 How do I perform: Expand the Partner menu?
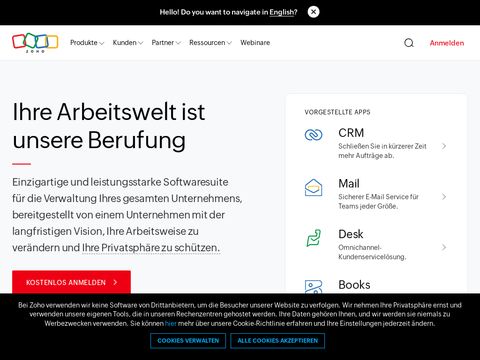166,43
